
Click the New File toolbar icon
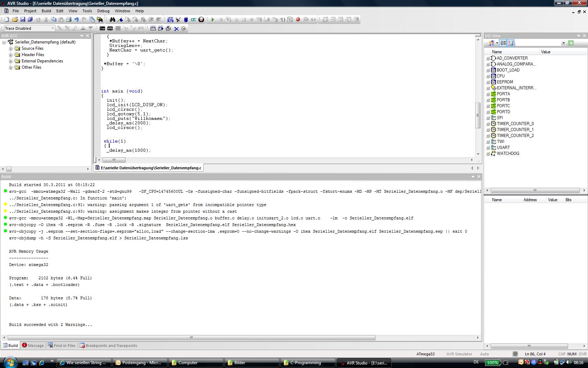[x=7, y=20]
